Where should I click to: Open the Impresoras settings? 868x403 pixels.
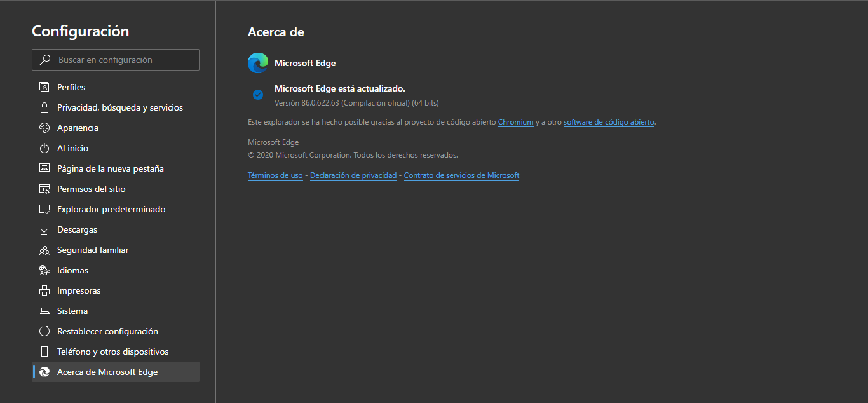tap(116, 290)
